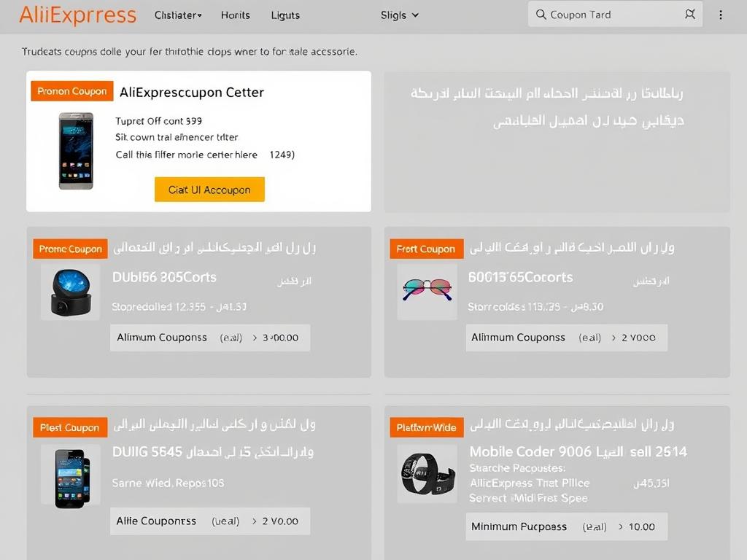This screenshot has width=747, height=560.
Task: Click the AliiExprress logo
Action: (x=77, y=15)
